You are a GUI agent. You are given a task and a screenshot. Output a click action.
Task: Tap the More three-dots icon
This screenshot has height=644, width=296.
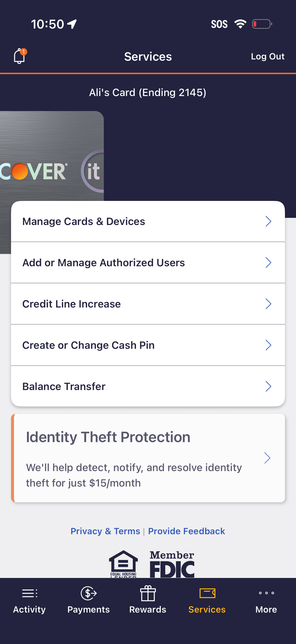(266, 593)
